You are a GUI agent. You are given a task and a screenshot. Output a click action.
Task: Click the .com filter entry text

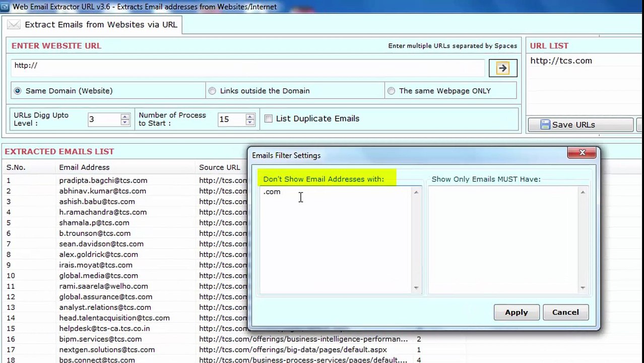coord(272,192)
